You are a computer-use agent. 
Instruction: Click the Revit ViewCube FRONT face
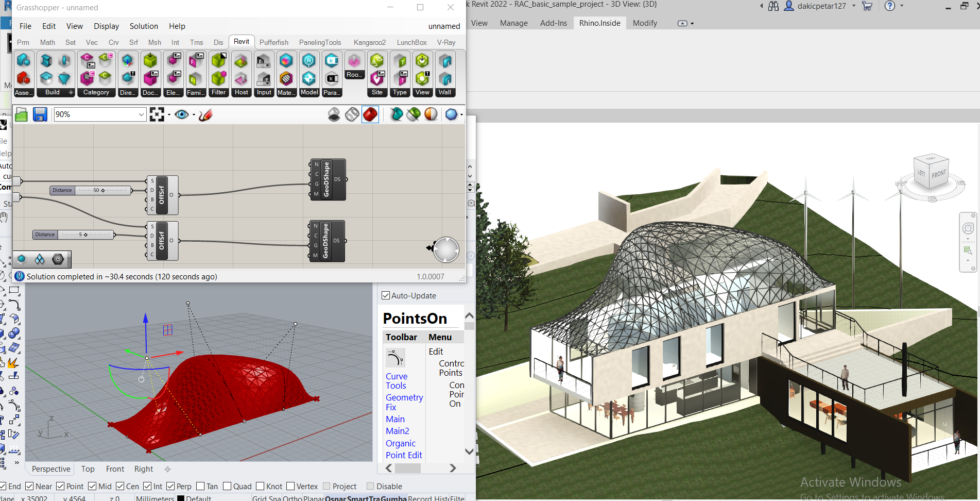point(938,174)
